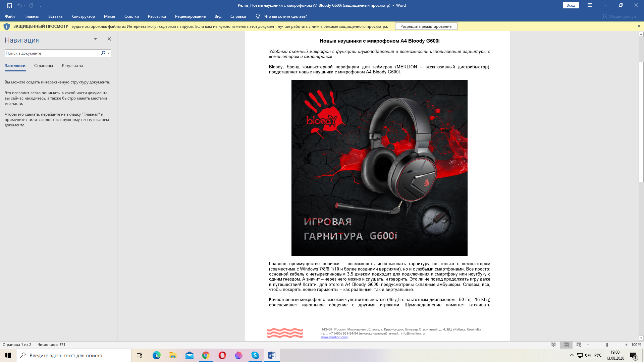Click the ribbon display options icon

[590, 5]
